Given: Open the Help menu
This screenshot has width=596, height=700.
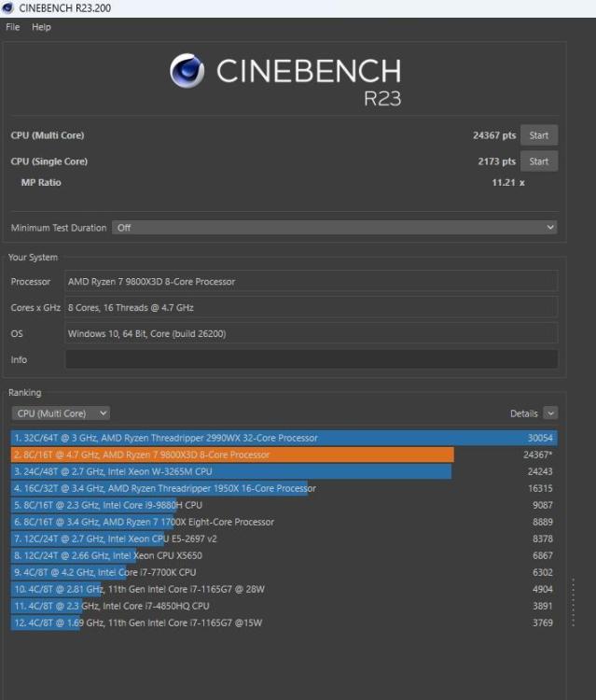Looking at the screenshot, I should point(41,27).
